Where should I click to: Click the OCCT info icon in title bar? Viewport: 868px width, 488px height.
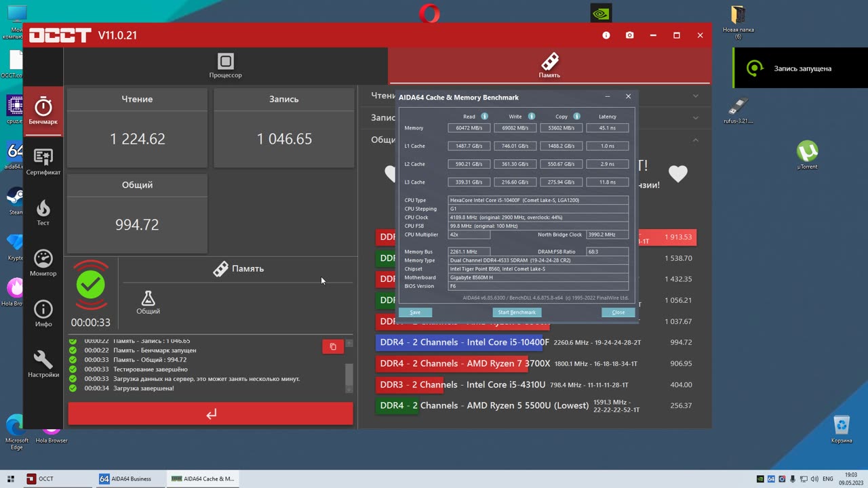(606, 35)
